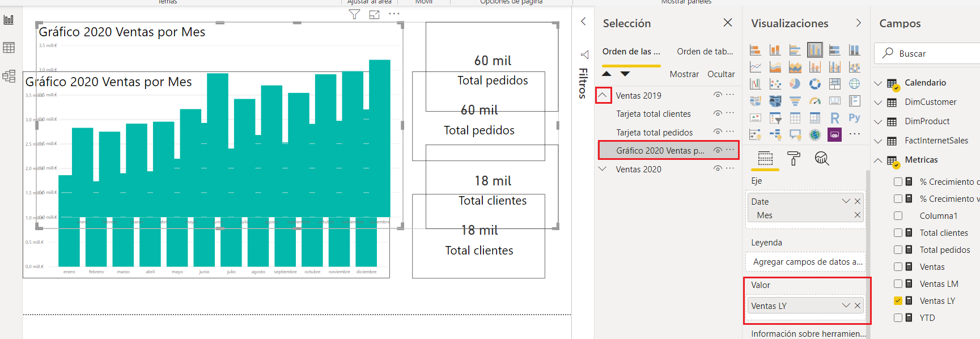The width and height of the screenshot is (980, 339).
Task: Open the Fields (Campos) well tab
Action: pyautogui.click(x=765, y=159)
